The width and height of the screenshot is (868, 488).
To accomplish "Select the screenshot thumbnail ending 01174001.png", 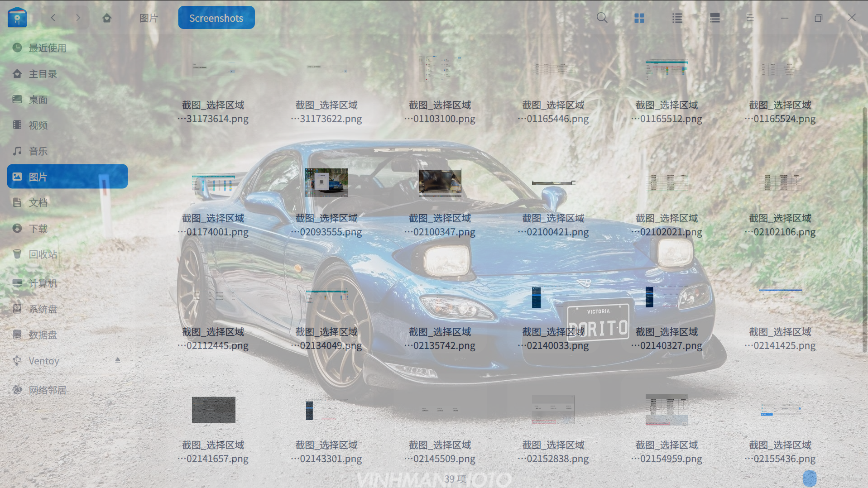I will [213, 182].
